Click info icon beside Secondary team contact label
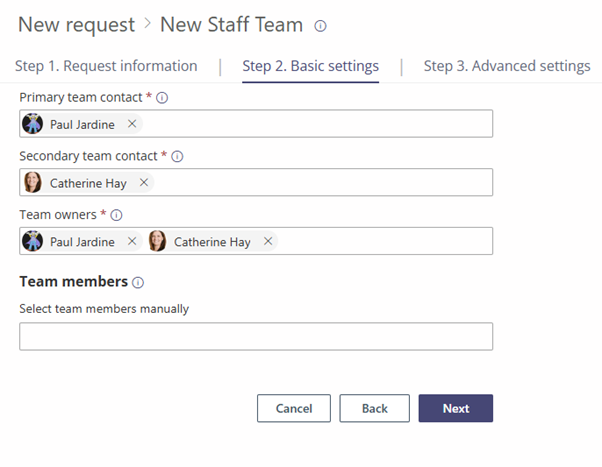 tap(178, 156)
